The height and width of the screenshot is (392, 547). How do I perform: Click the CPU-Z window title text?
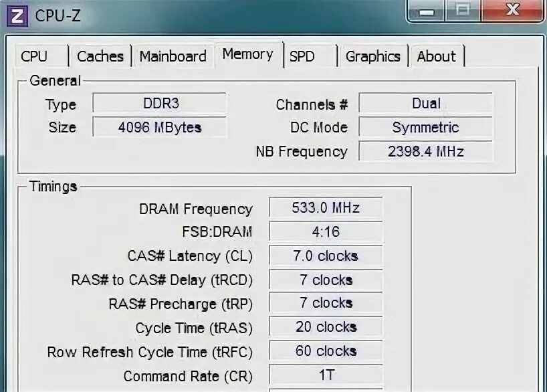click(58, 15)
